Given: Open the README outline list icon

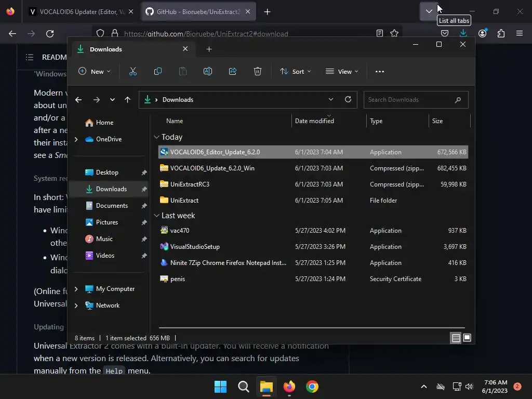Looking at the screenshot, I should pyautogui.click(x=30, y=57).
